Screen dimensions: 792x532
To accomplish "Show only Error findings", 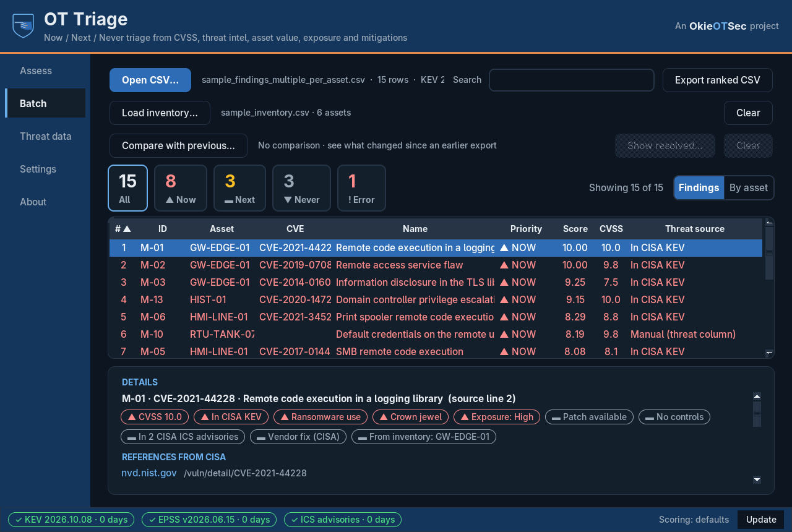I will click(361, 188).
